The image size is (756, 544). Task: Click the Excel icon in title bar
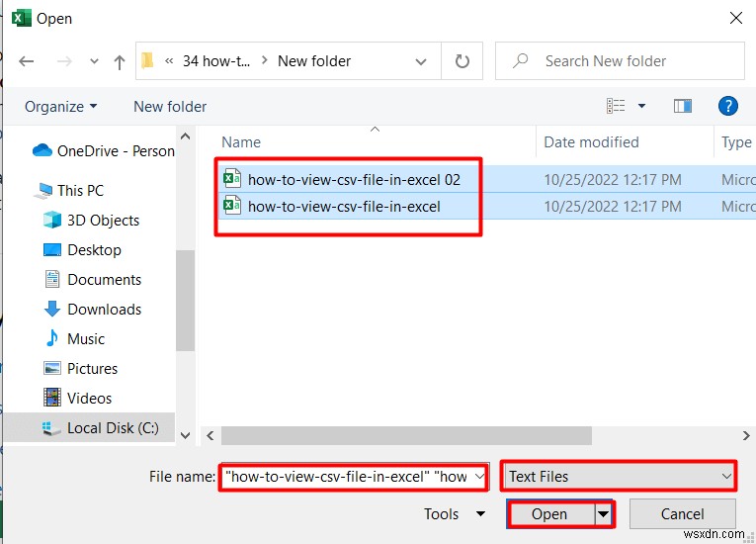(21, 18)
